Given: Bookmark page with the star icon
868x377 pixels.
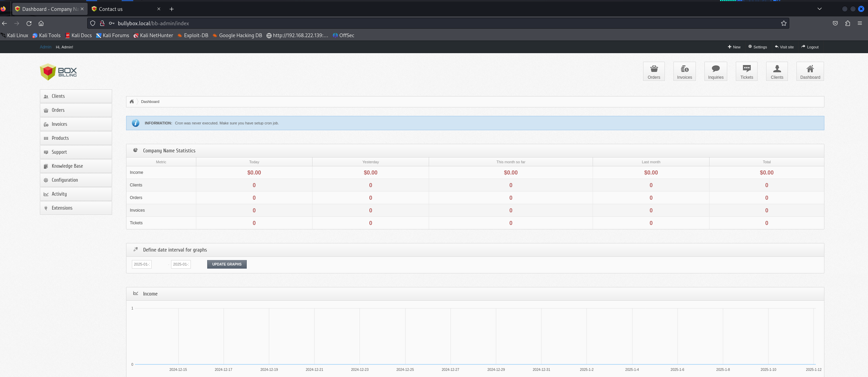Looking at the screenshot, I should 783,23.
